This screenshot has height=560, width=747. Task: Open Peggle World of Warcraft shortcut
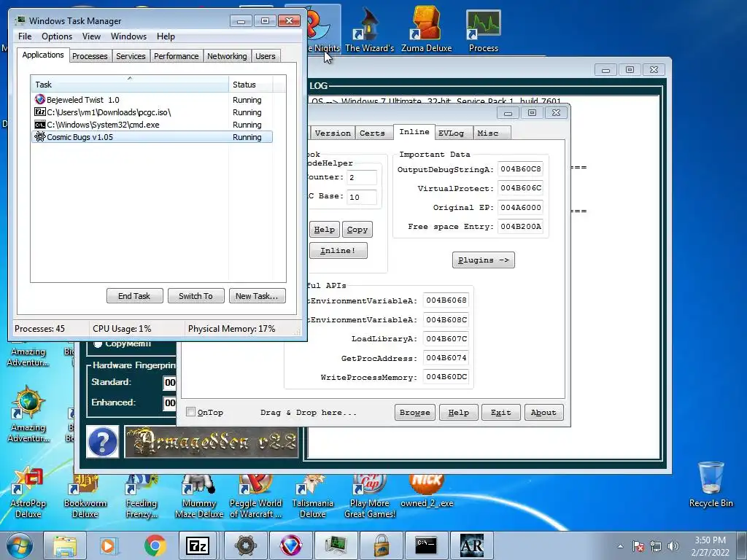256,495
